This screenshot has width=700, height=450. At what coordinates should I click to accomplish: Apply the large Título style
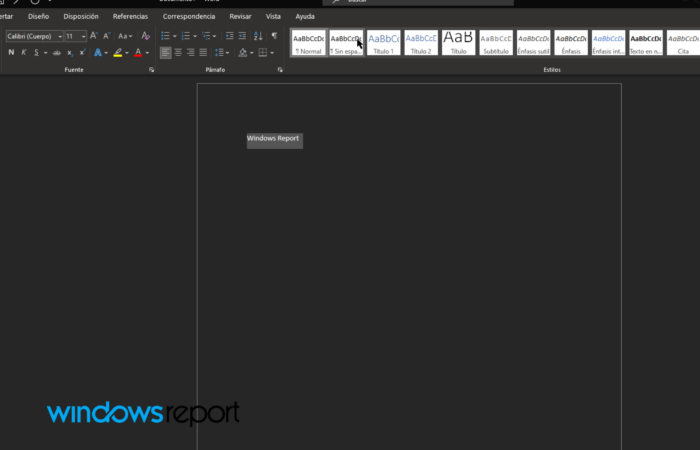click(458, 43)
